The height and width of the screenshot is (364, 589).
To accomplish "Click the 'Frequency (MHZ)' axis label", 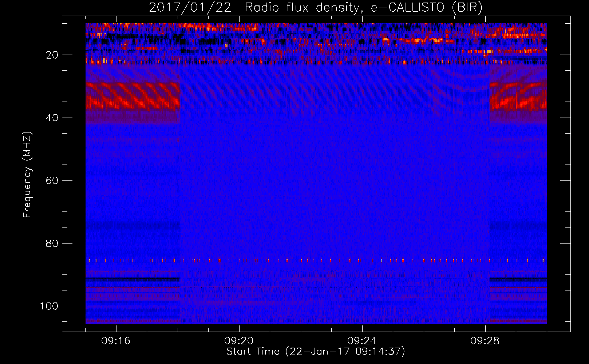I will (x=27, y=174).
